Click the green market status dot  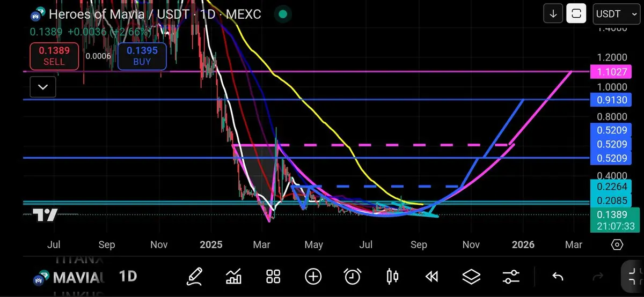coord(283,14)
